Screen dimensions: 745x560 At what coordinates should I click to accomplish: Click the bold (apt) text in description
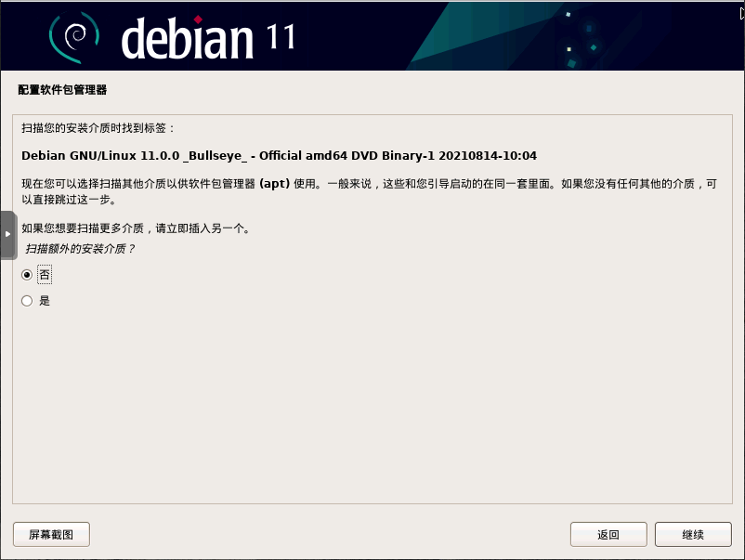coord(275,183)
